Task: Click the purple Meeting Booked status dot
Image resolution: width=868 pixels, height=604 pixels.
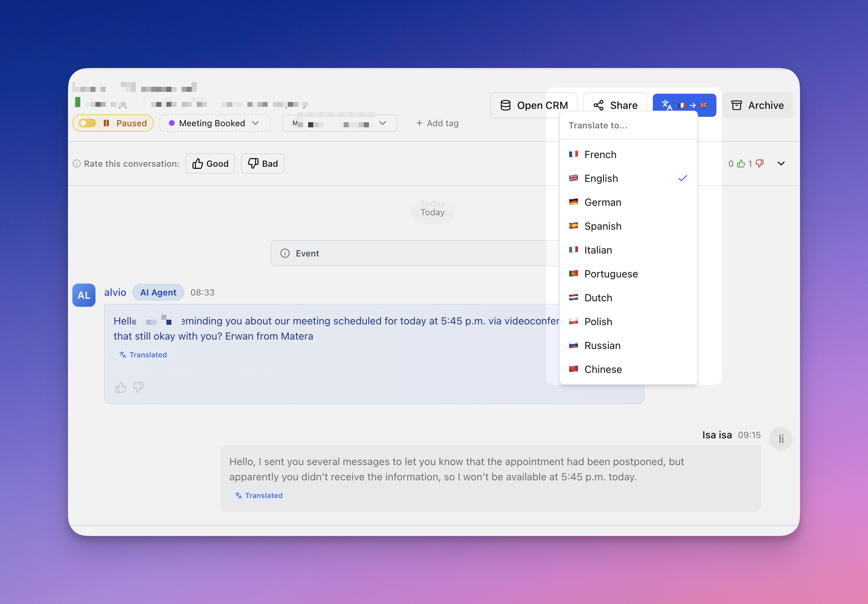Action: click(x=172, y=123)
